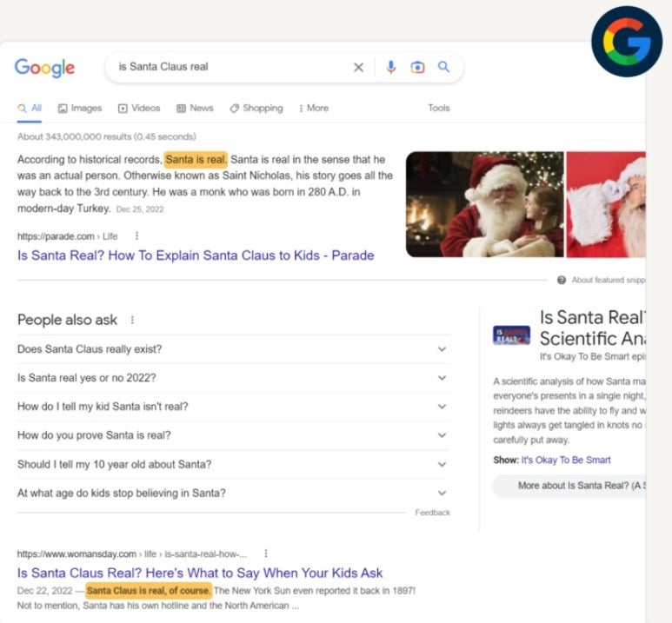The height and width of the screenshot is (623, 672).
Task: Click the Feedback link
Action: [x=432, y=513]
